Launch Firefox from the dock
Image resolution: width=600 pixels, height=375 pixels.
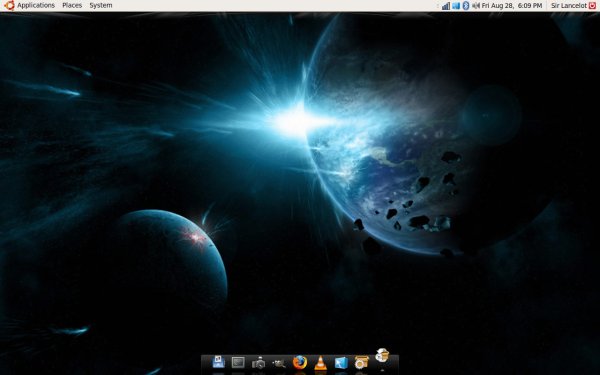300,362
